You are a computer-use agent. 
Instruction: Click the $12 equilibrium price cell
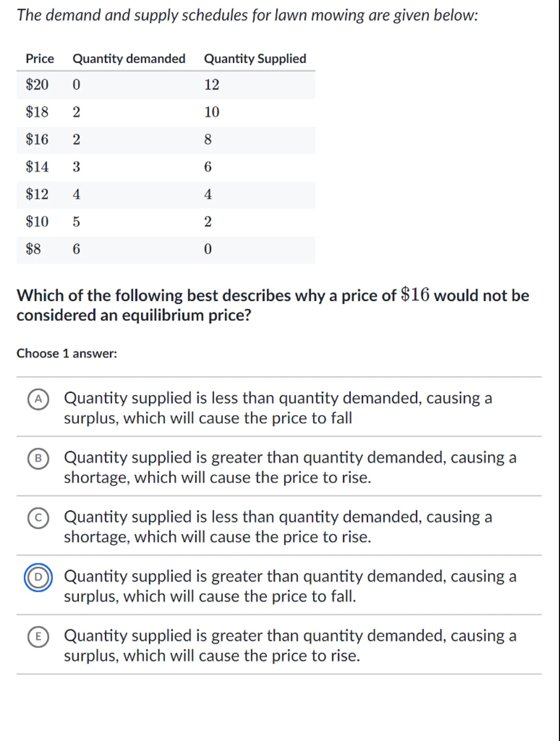(37, 194)
